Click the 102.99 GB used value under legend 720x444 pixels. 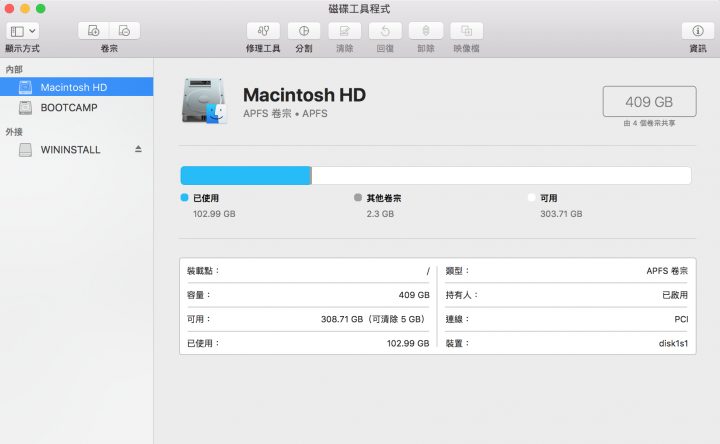pyautogui.click(x=214, y=214)
